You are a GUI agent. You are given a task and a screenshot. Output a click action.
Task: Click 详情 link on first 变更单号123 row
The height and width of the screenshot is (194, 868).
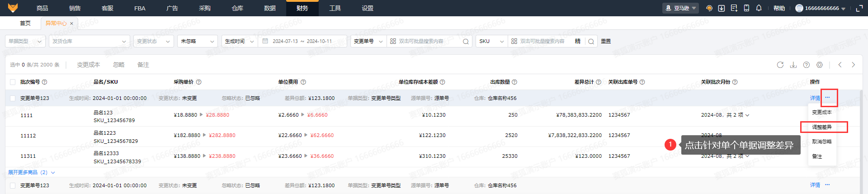click(815, 98)
